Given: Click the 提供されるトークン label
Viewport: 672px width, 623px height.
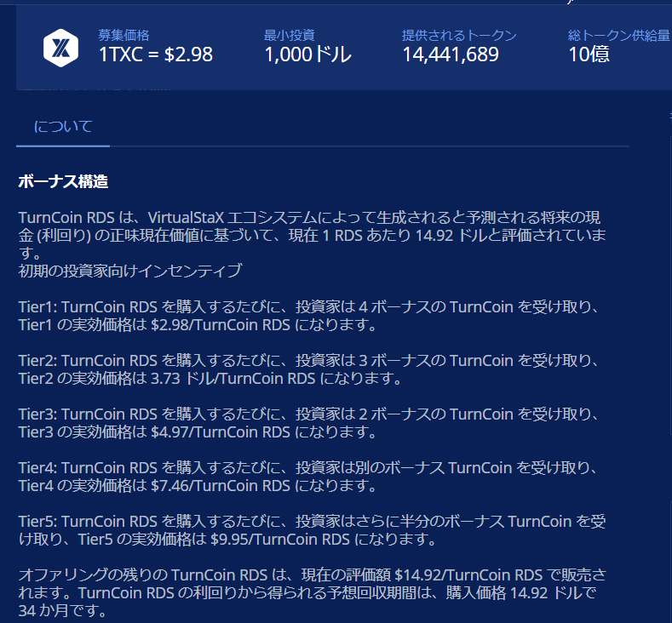Looking at the screenshot, I should [459, 35].
